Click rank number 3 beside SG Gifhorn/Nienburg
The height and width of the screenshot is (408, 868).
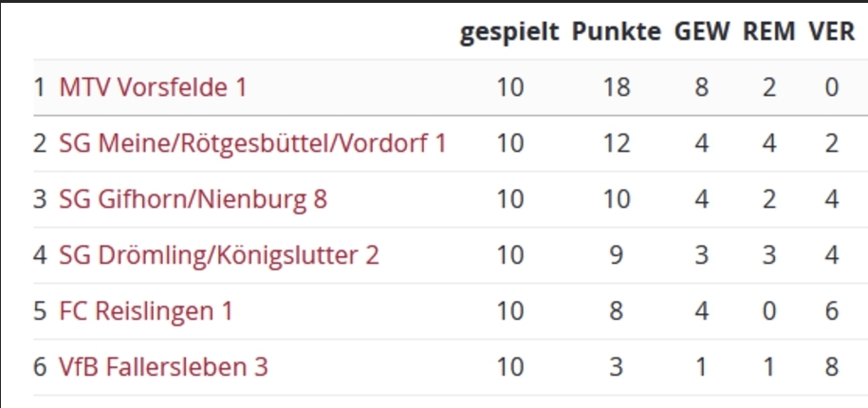coord(40,199)
